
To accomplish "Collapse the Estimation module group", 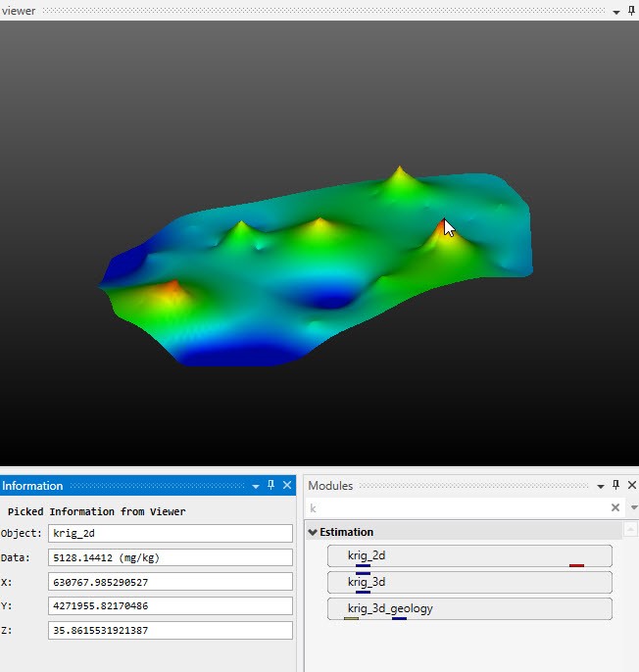I will coord(313,532).
